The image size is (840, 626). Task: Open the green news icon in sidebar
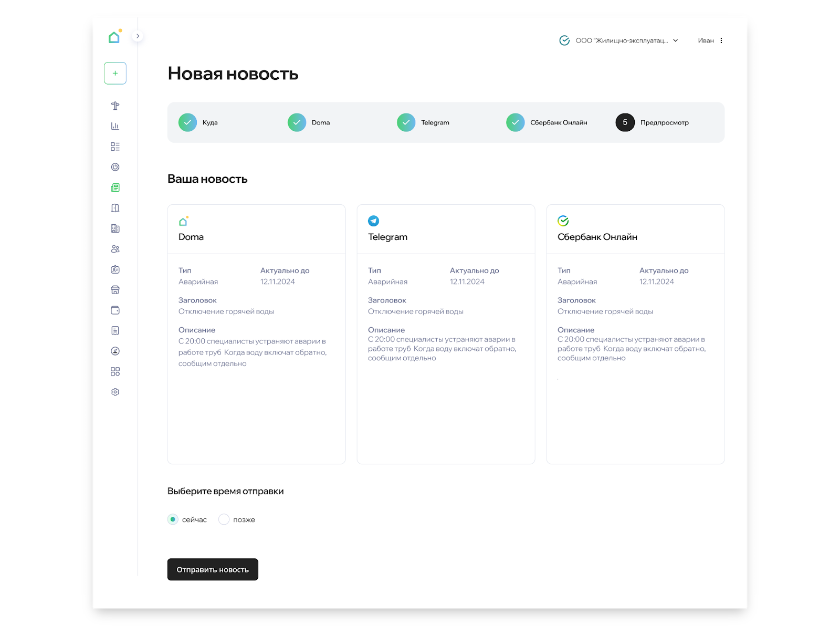pyautogui.click(x=115, y=187)
